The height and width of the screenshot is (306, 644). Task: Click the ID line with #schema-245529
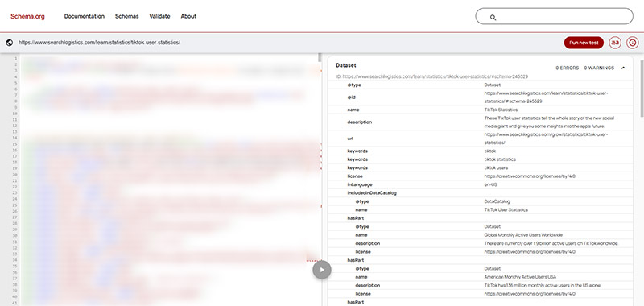[x=431, y=76]
